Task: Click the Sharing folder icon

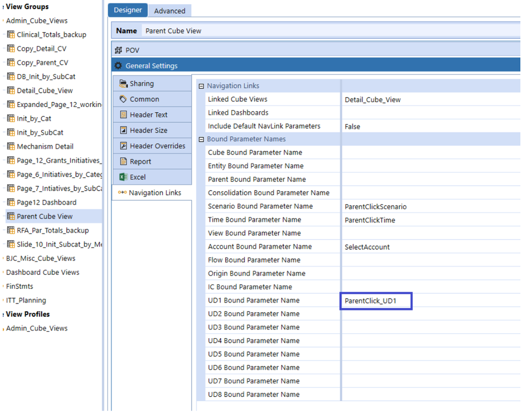Action: (x=124, y=84)
